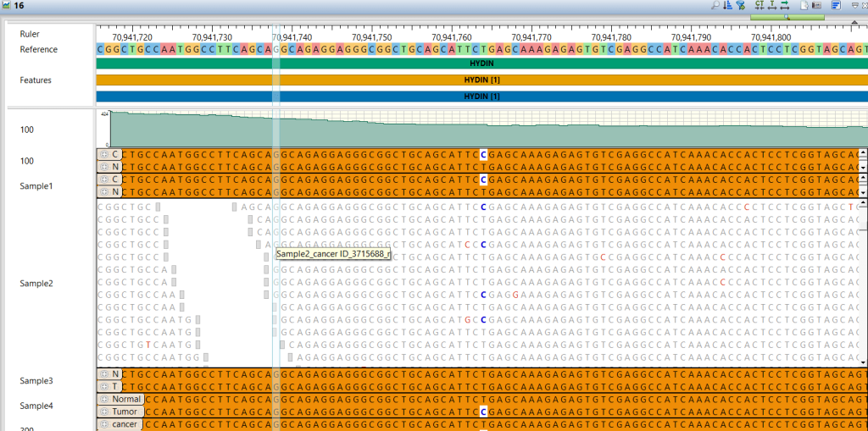This screenshot has height=431, width=868.
Task: Click the CT compress icon
Action: tap(759, 6)
